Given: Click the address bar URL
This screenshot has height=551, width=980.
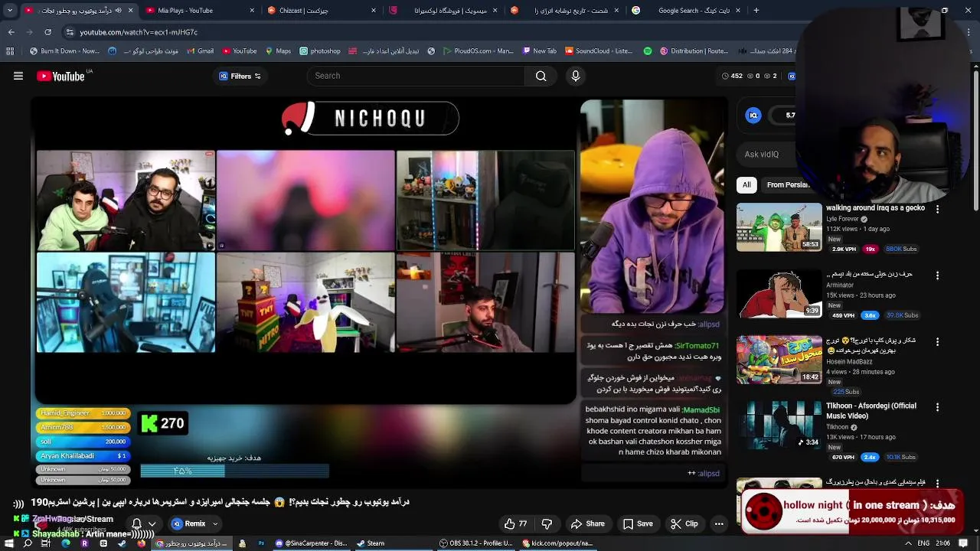Looking at the screenshot, I should point(139,32).
